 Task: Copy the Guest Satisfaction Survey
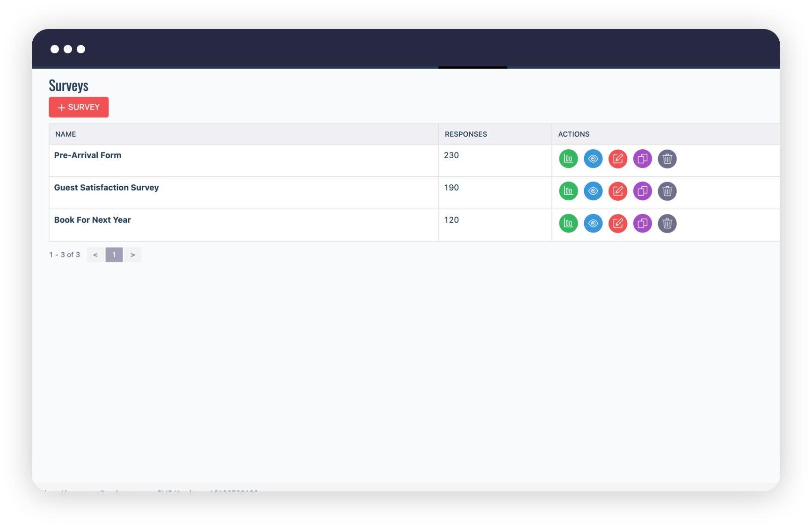(x=643, y=191)
